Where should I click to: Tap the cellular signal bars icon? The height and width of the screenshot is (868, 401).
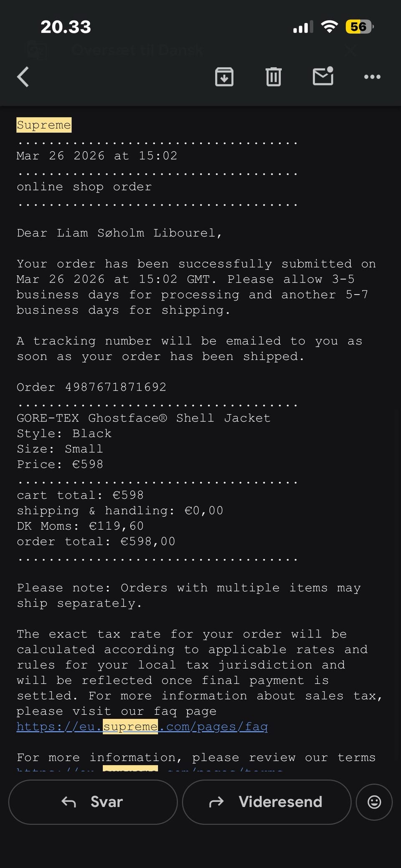coord(303,27)
